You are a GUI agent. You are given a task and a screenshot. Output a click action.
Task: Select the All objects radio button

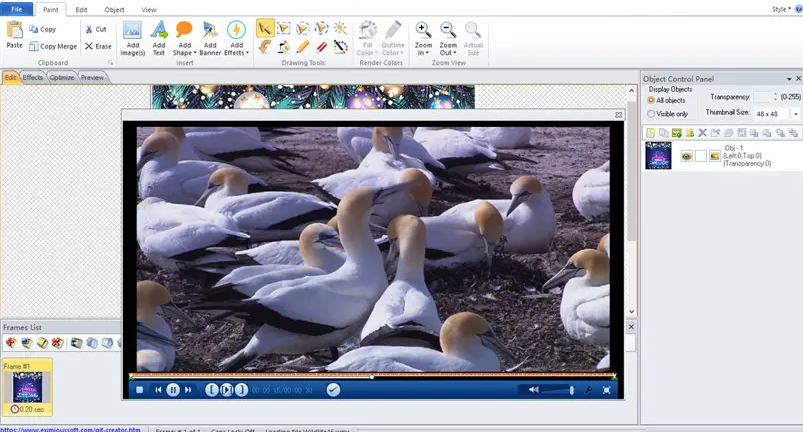pyautogui.click(x=652, y=100)
